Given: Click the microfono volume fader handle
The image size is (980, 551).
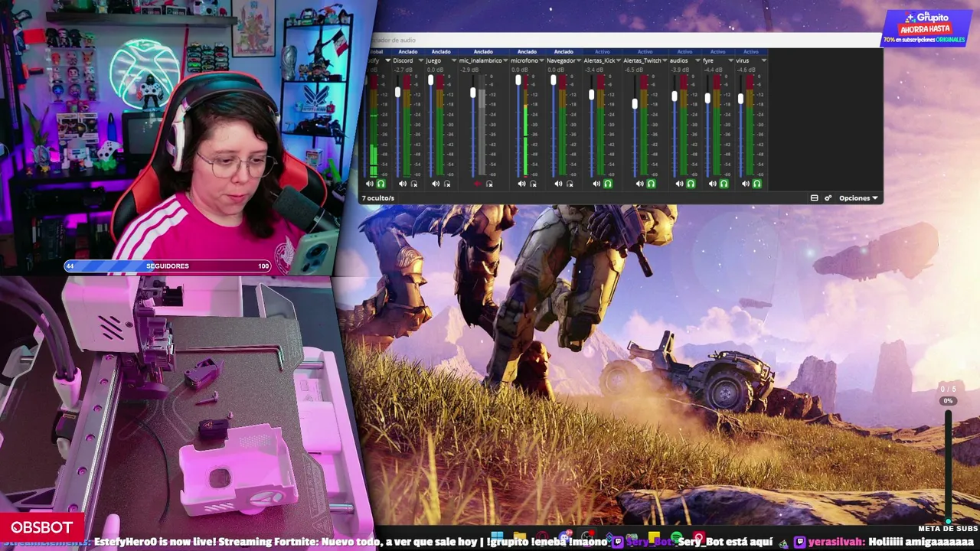Looking at the screenshot, I should pos(518,80).
